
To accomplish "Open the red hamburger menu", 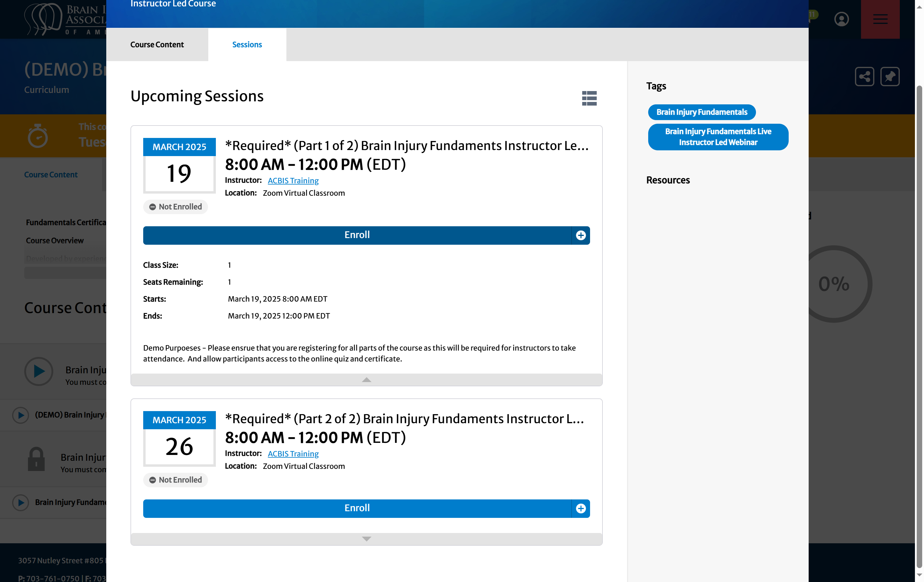I will 880,19.
